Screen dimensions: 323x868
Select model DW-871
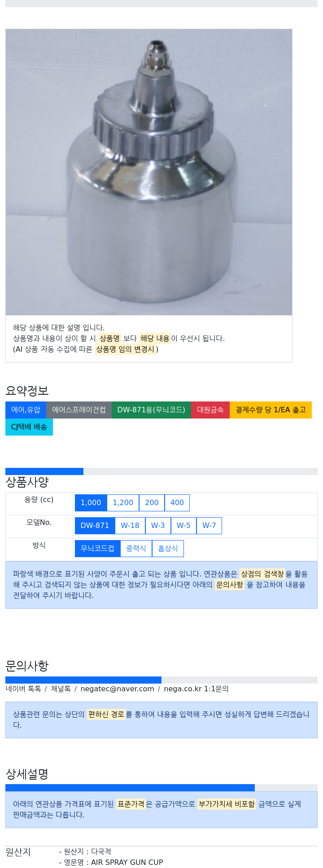tap(95, 525)
